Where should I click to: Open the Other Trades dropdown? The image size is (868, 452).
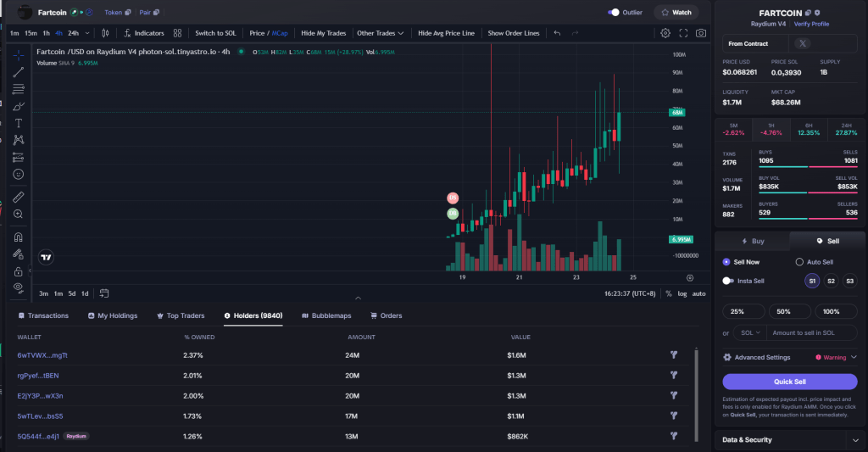(x=381, y=33)
